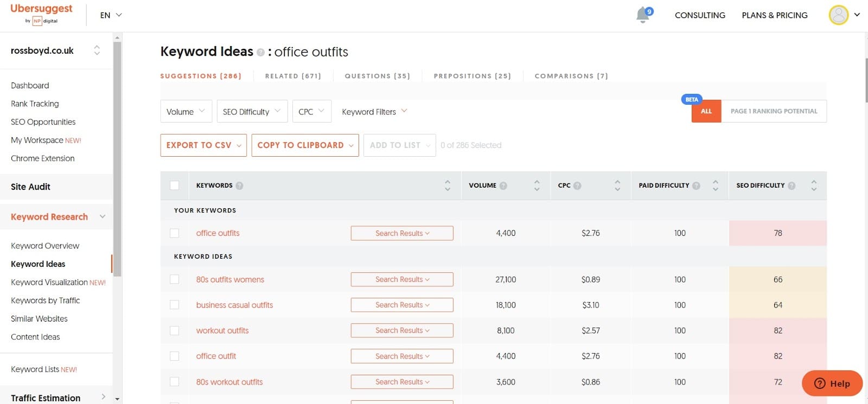Open account menu chevron beside avatar
Screen dimensions: 868x404
click(x=857, y=15)
